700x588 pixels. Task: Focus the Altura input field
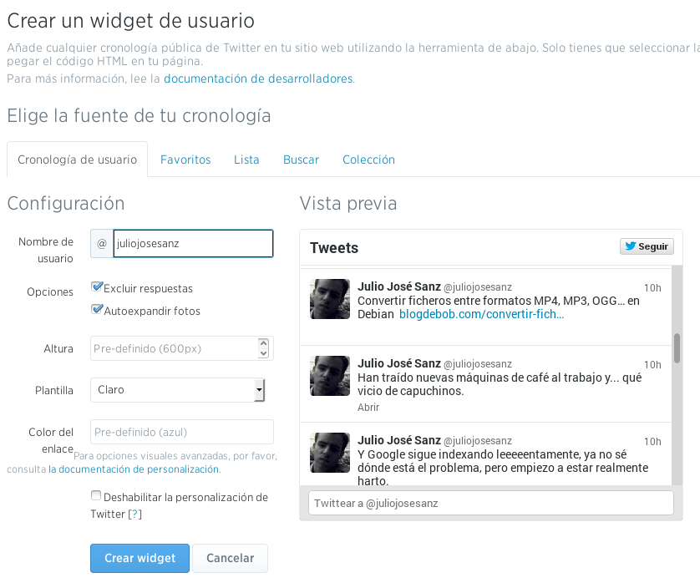tap(175, 348)
